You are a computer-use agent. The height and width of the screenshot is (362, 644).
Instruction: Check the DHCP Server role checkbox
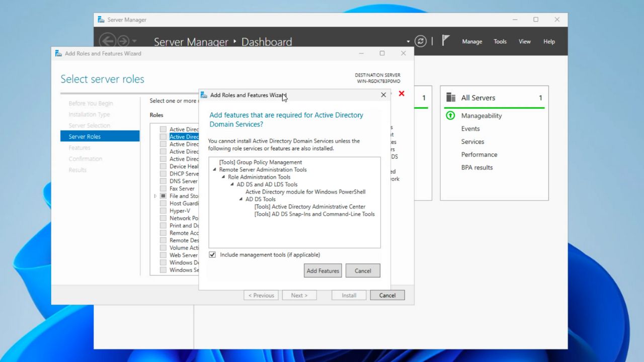[163, 173]
